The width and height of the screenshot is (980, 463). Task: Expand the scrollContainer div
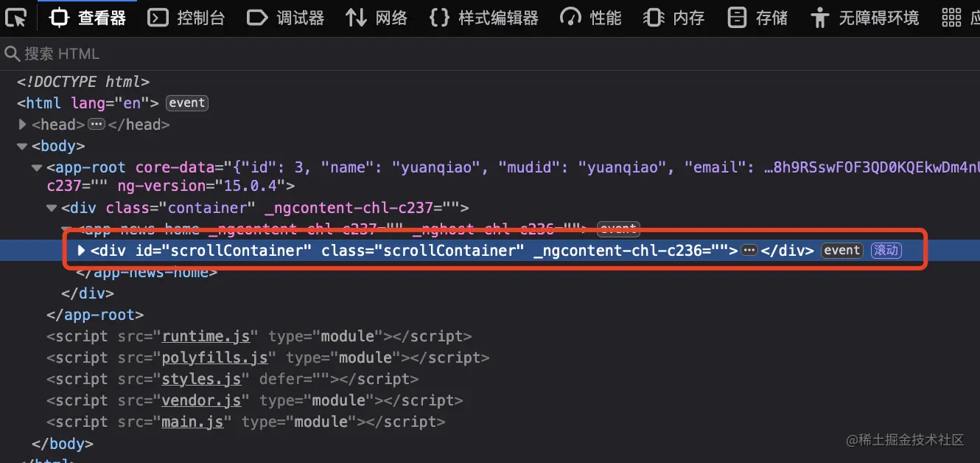point(82,250)
